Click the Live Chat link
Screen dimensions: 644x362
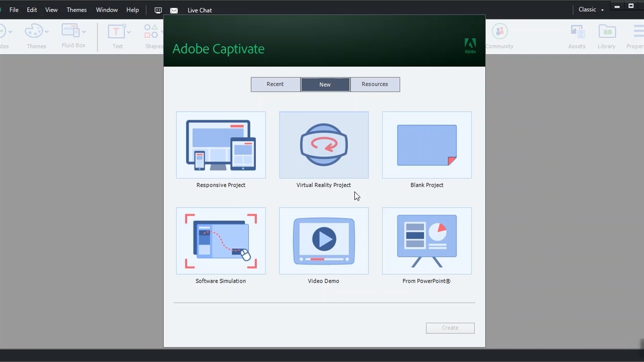(199, 10)
